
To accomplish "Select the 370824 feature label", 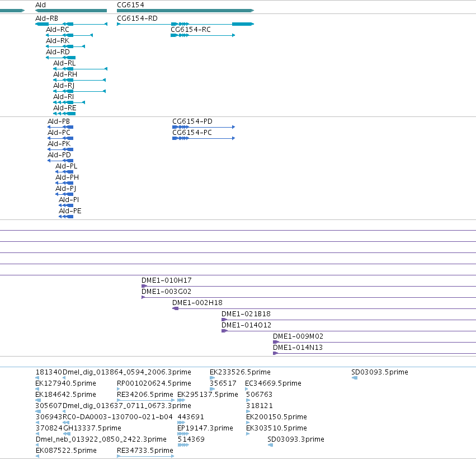I will (49, 428).
